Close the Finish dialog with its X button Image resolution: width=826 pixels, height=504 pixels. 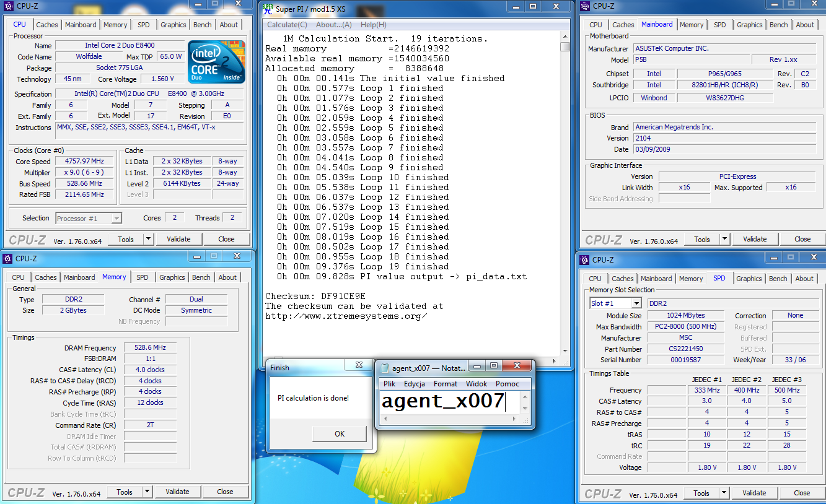(358, 366)
